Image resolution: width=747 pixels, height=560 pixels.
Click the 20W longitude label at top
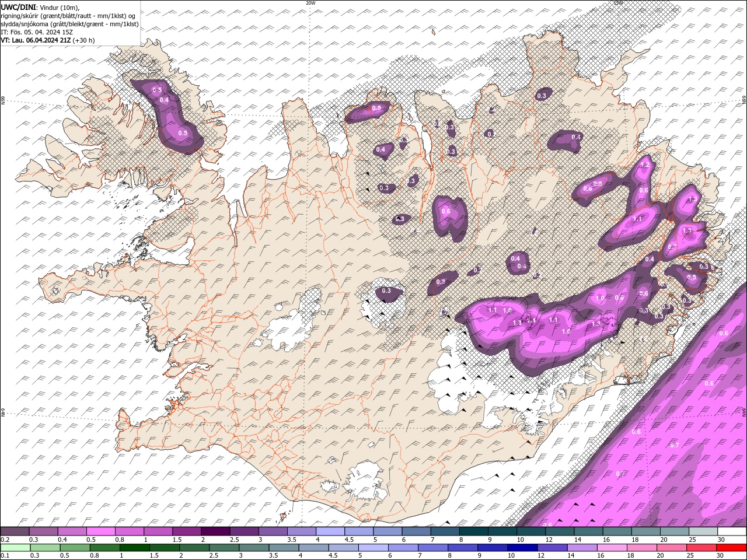coord(310,3)
